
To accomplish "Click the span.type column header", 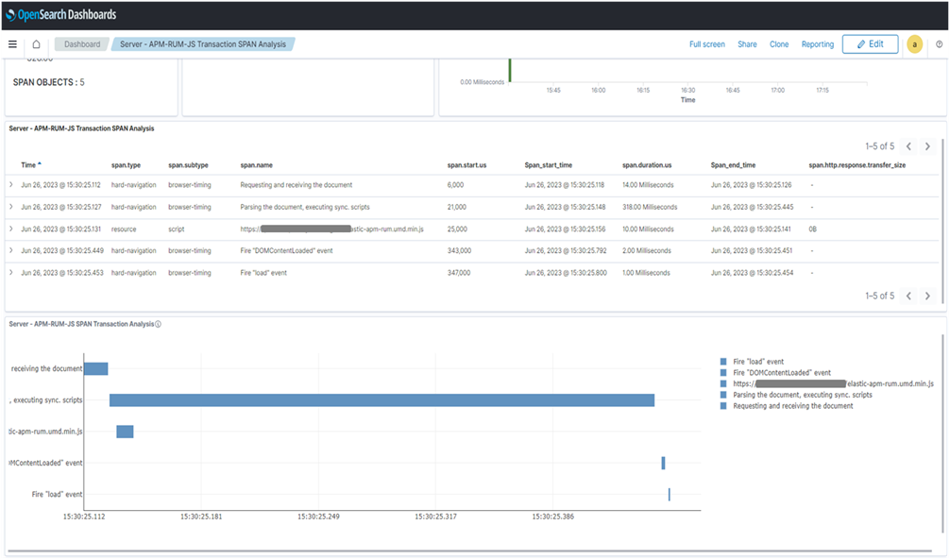I will [126, 165].
